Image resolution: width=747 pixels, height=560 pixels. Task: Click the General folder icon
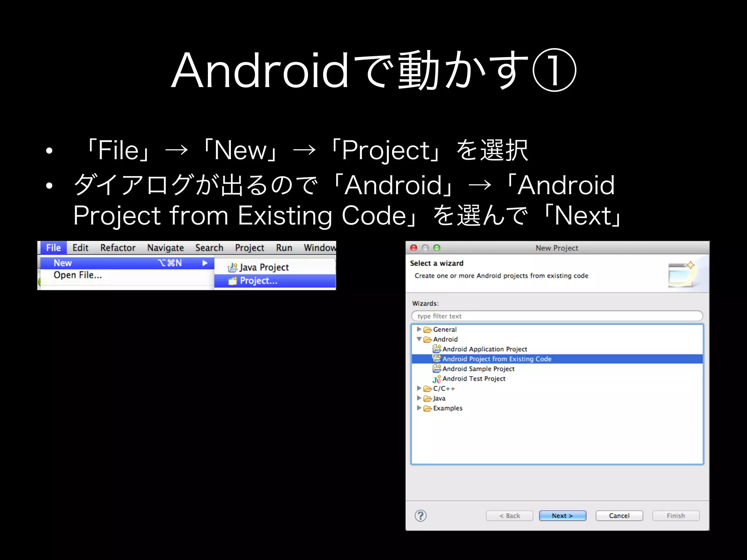tap(427, 330)
